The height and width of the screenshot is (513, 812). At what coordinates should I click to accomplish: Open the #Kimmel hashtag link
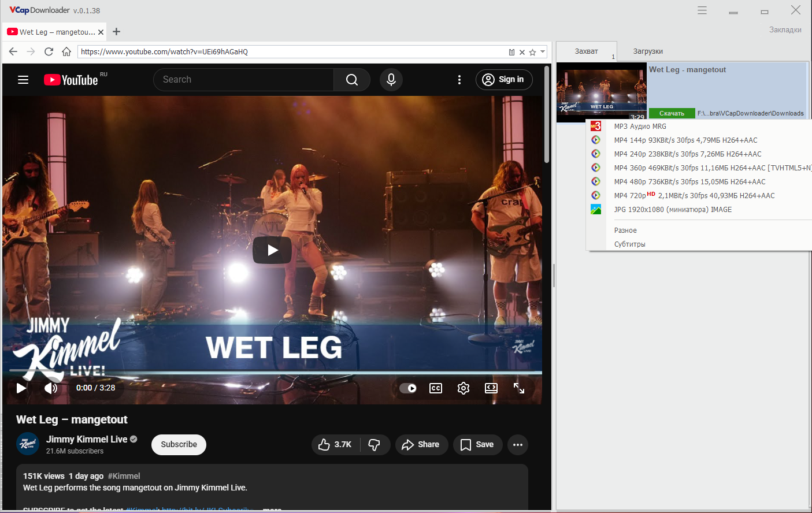(124, 476)
